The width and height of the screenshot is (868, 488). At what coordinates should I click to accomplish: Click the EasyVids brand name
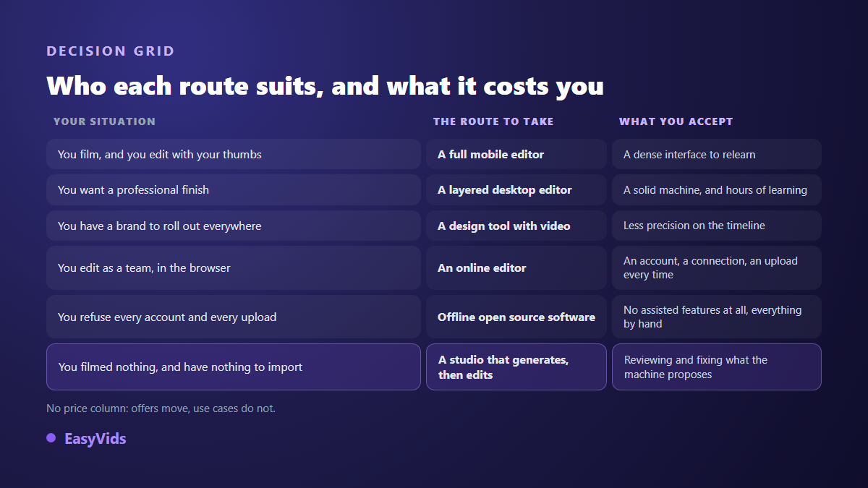[x=95, y=438]
